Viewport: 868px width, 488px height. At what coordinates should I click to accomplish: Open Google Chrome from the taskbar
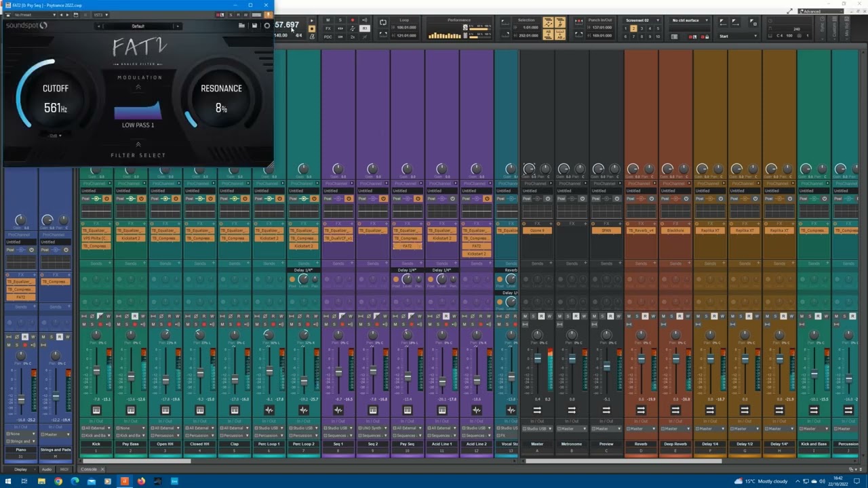(58, 481)
